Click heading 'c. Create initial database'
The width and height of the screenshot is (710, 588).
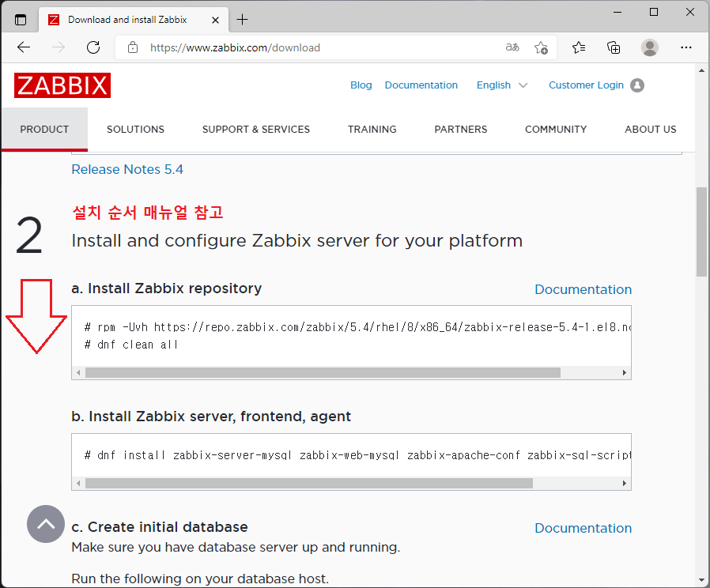[160, 527]
